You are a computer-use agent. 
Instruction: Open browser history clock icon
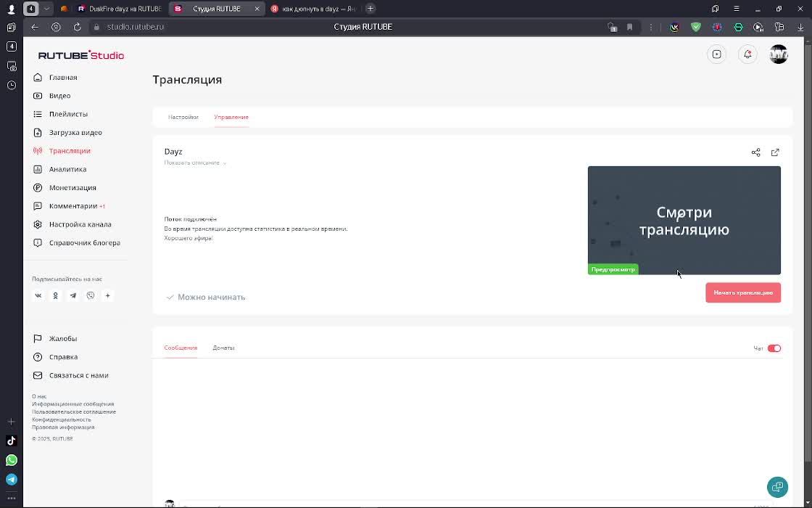coord(12,85)
